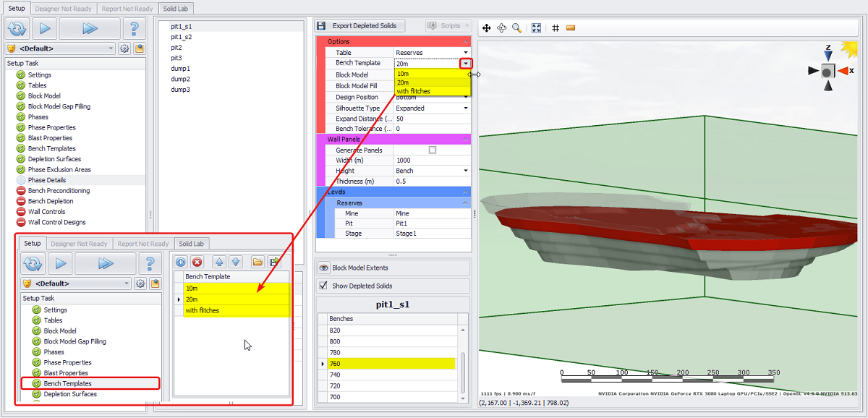Image resolution: width=868 pixels, height=418 pixels.
Task: Click the zoom-to-extents icon in viewport toolbar
Action: click(x=537, y=27)
